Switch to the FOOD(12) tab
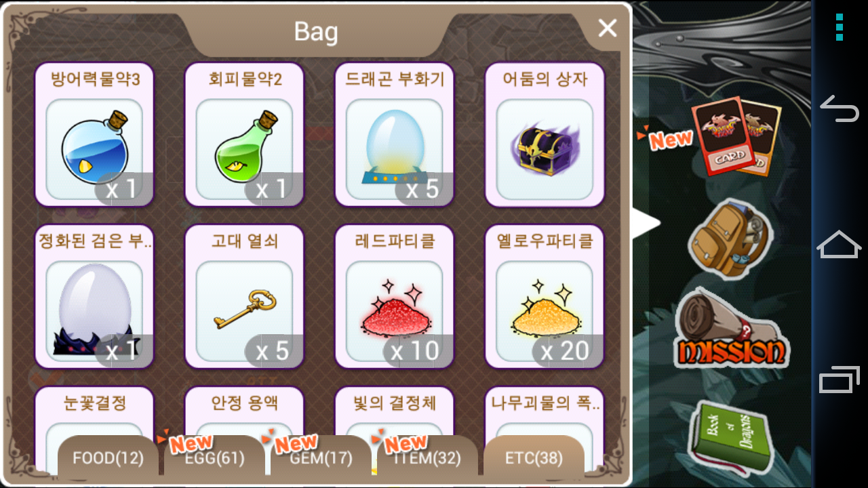This screenshot has height=488, width=868. 108,458
